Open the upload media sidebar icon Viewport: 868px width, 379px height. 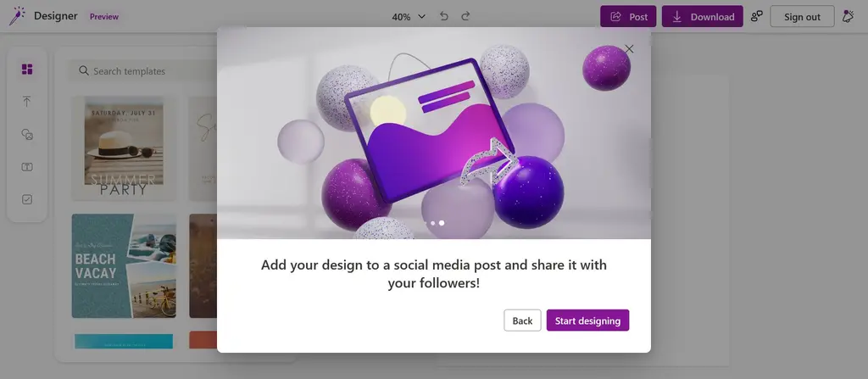click(x=26, y=102)
